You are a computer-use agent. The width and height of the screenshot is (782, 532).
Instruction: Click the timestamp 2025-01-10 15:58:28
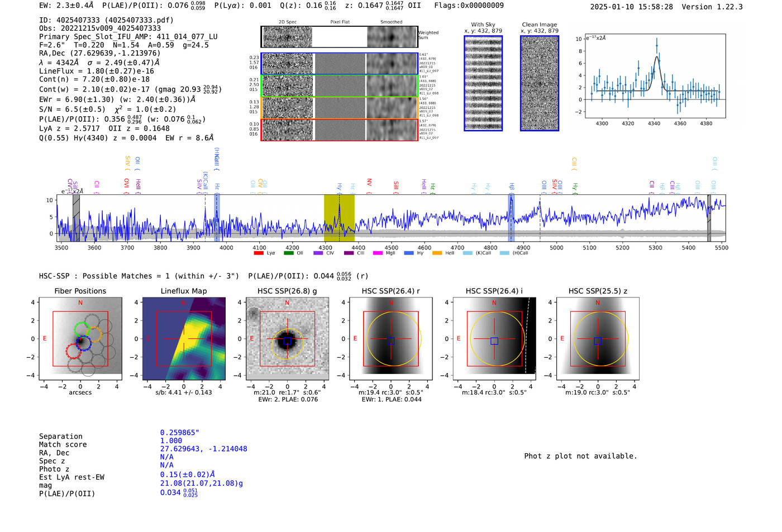click(632, 7)
